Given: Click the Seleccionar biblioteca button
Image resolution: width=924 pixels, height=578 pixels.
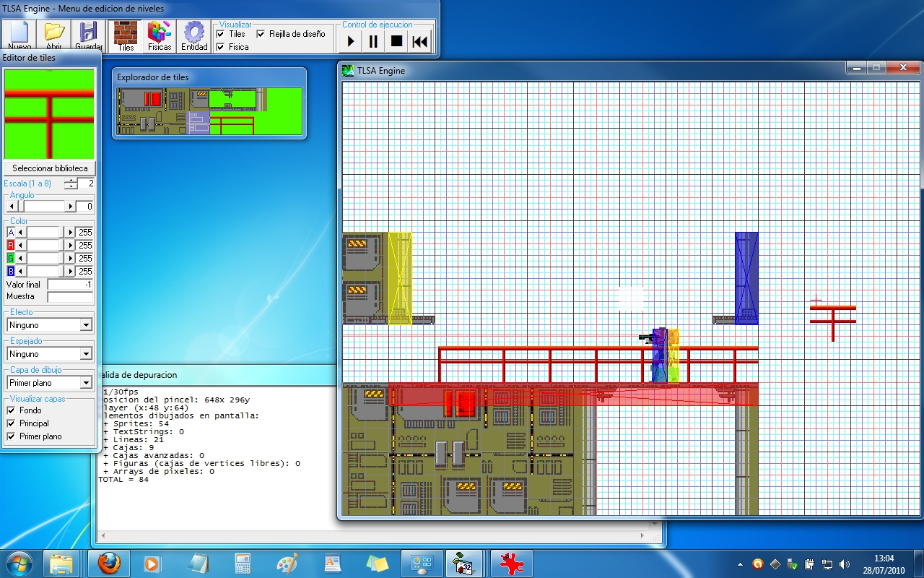Looking at the screenshot, I should tap(50, 168).
